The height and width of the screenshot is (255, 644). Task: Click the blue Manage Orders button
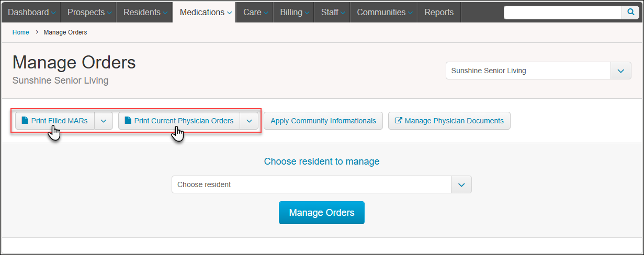pyautogui.click(x=322, y=213)
